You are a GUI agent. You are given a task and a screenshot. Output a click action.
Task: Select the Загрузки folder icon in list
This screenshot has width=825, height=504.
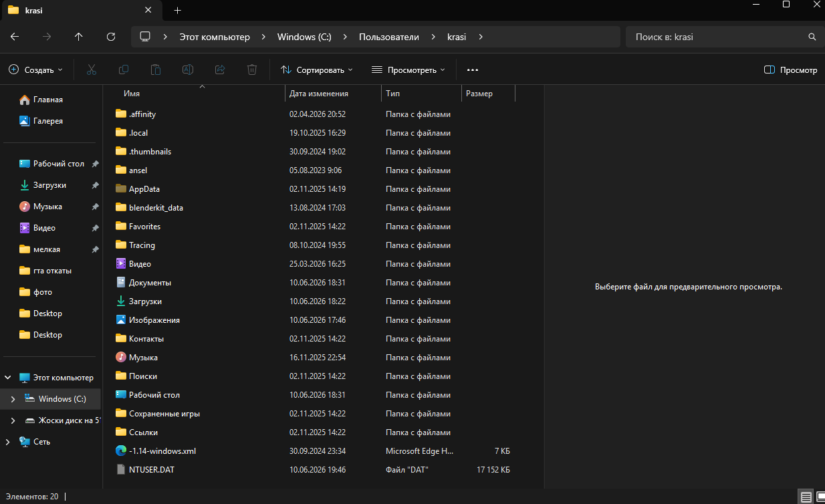pyautogui.click(x=121, y=301)
